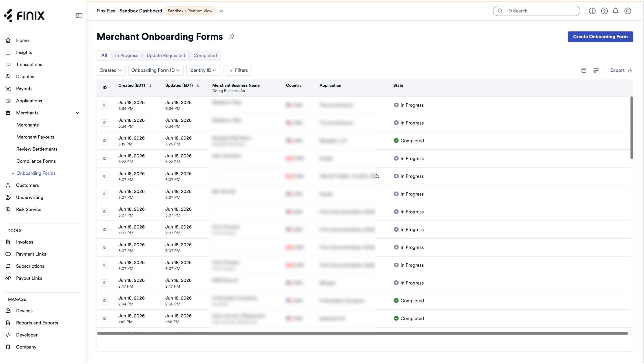The height and width of the screenshot is (364, 644).
Task: Open Risk Service in sidebar
Action: 29,209
